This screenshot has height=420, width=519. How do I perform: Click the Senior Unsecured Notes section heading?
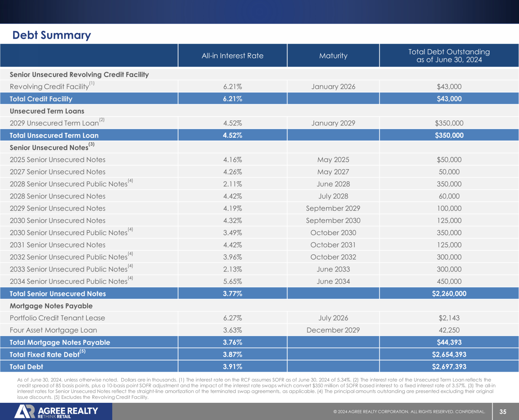pyautogui.click(x=49, y=148)
